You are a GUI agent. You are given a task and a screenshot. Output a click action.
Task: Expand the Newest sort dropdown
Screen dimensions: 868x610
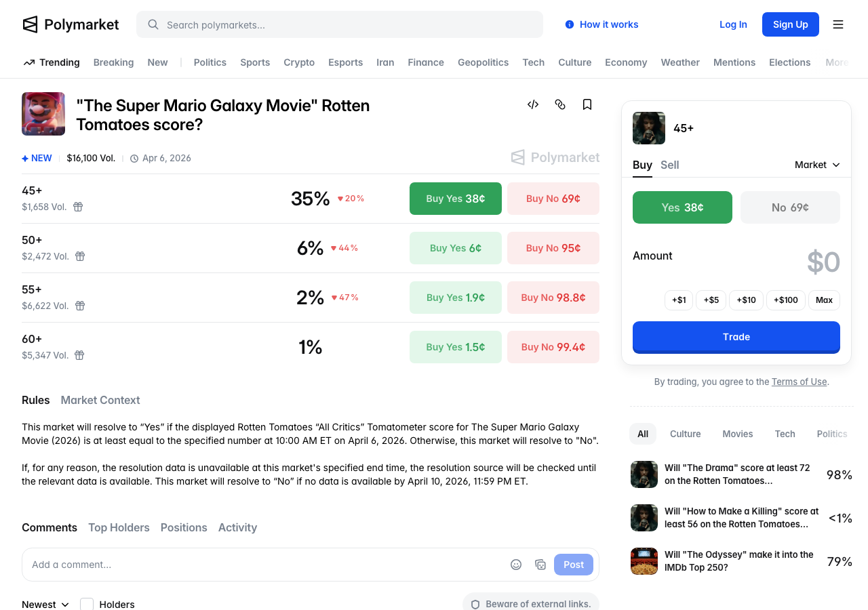point(45,604)
